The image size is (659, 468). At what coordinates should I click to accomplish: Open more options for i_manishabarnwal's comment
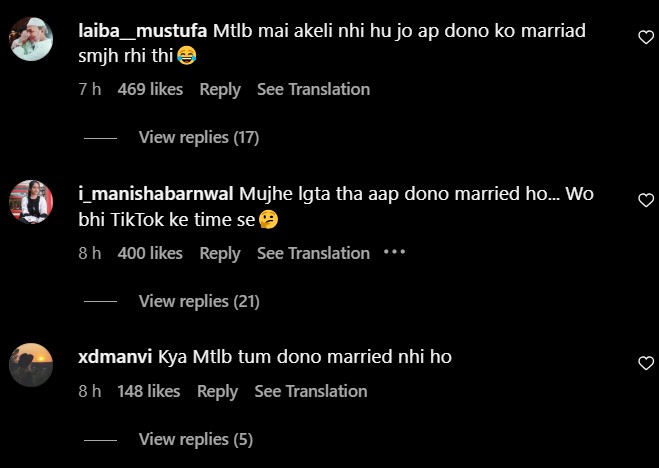[x=394, y=253]
